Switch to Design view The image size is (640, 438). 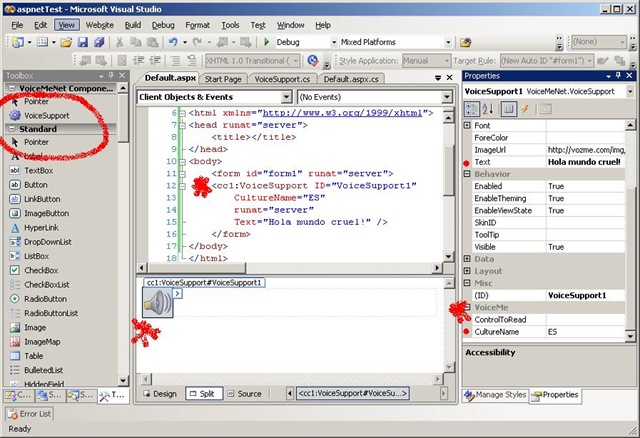tap(160, 394)
